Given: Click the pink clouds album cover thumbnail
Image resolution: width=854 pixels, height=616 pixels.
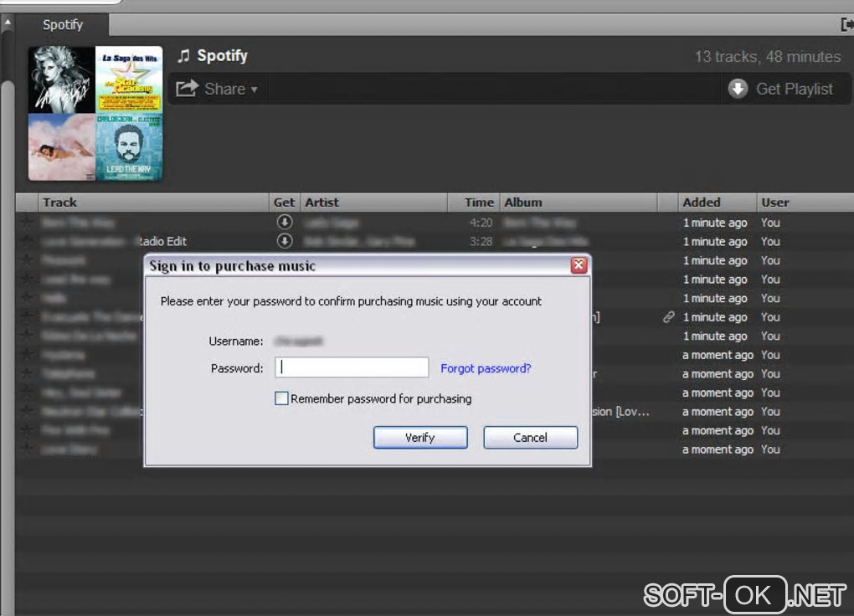Looking at the screenshot, I should pos(62,147).
